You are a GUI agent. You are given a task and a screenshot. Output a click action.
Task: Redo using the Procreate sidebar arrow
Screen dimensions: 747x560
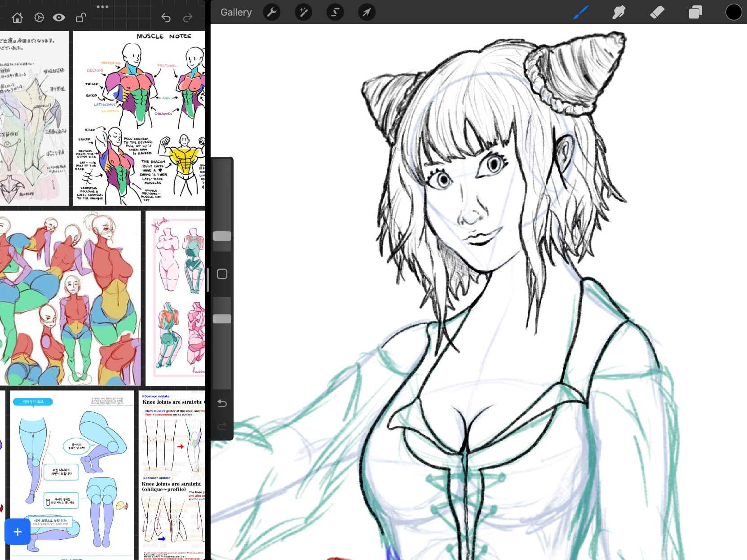coord(222,426)
